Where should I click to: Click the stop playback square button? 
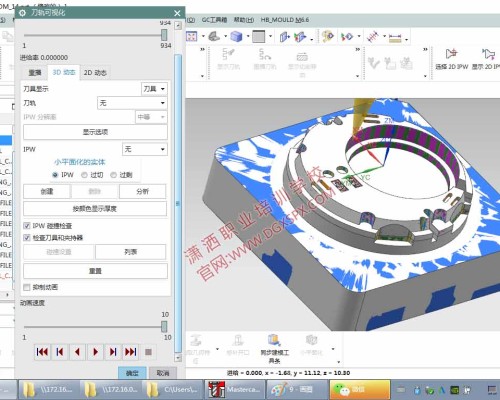point(148,352)
